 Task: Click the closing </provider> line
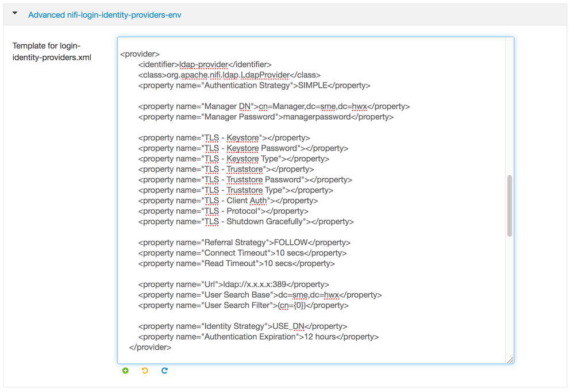150,347
